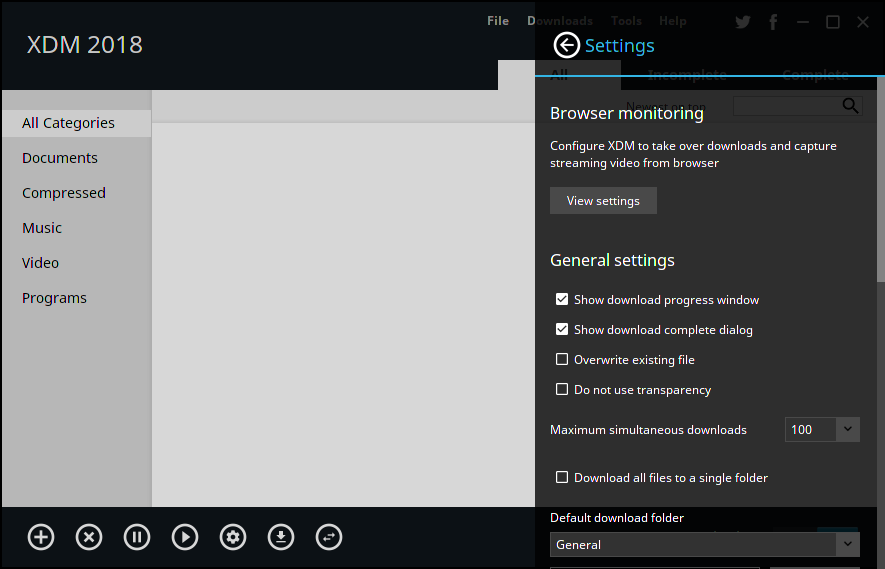Expand the Maximum simultaneous downloads dropdown

[x=847, y=430]
